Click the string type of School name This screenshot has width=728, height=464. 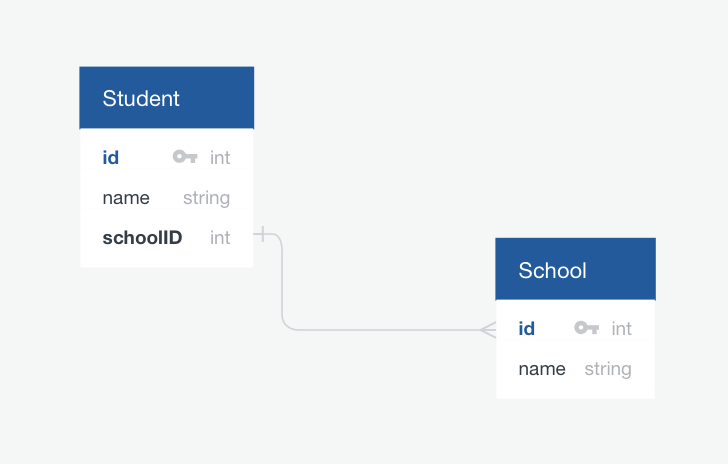[x=608, y=368]
